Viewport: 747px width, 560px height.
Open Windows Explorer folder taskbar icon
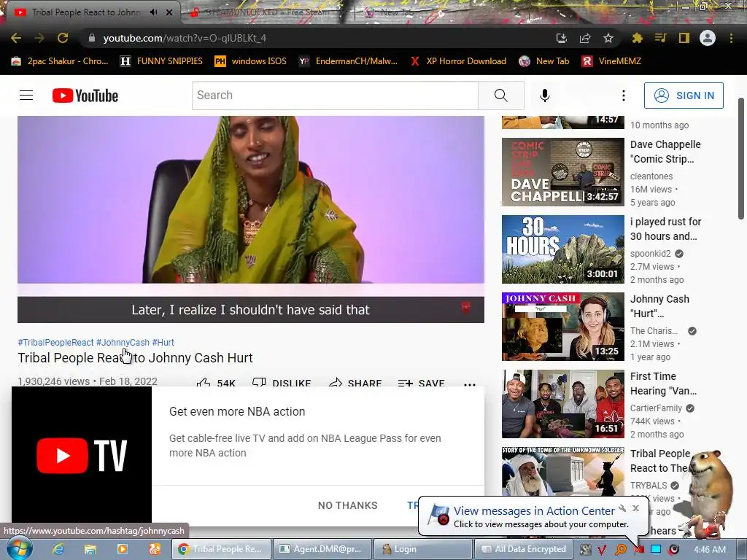click(90, 549)
